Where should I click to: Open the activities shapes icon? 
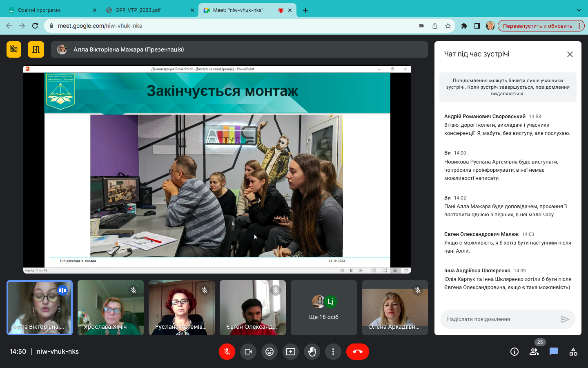click(573, 352)
